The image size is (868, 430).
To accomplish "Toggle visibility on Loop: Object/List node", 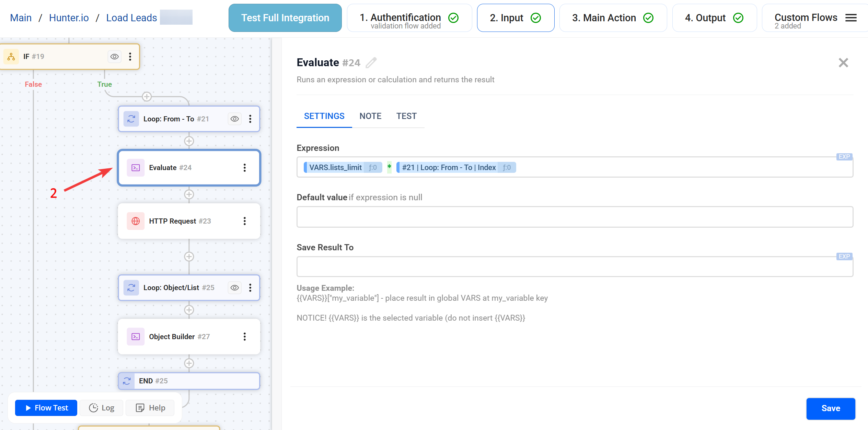I will [235, 288].
